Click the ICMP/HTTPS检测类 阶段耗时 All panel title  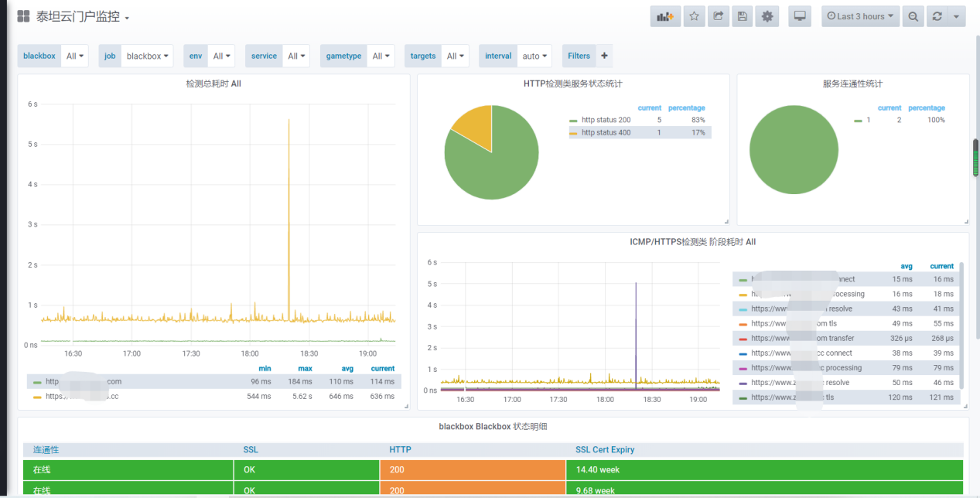point(693,242)
